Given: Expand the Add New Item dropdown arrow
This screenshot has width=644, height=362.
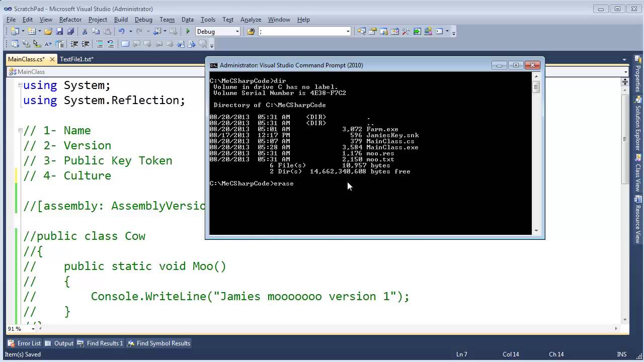Looking at the screenshot, I should pos(39,31).
